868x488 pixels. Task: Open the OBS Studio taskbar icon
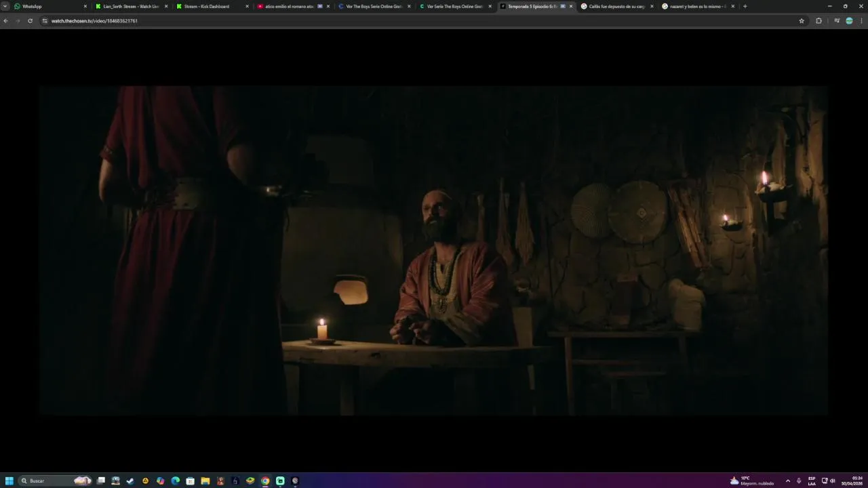(x=295, y=481)
